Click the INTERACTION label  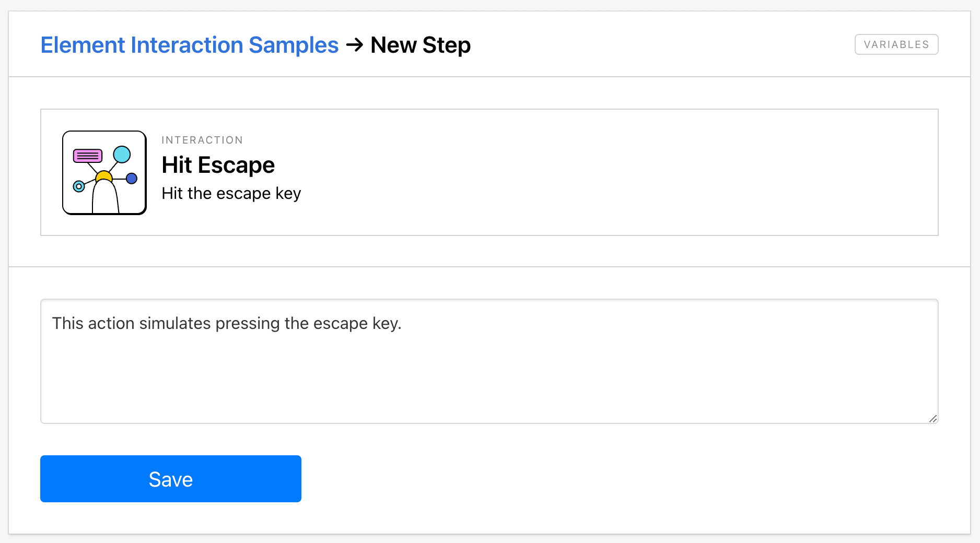coord(202,140)
